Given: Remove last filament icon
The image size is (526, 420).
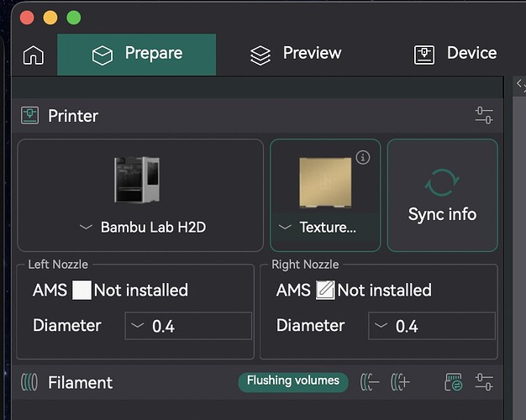Looking at the screenshot, I should 370,382.
